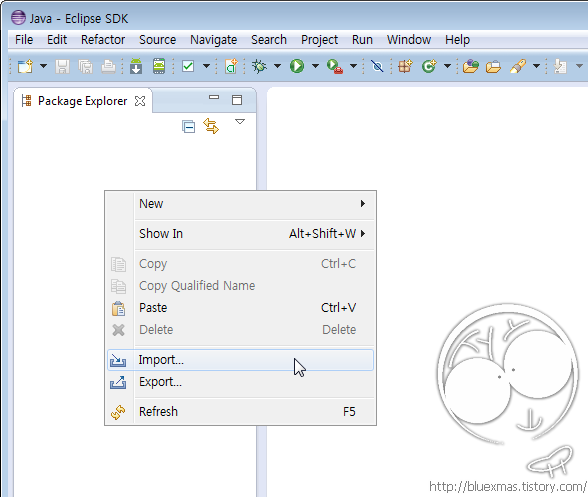The image size is (588, 497).
Task: Open the Help menu
Action: click(458, 40)
